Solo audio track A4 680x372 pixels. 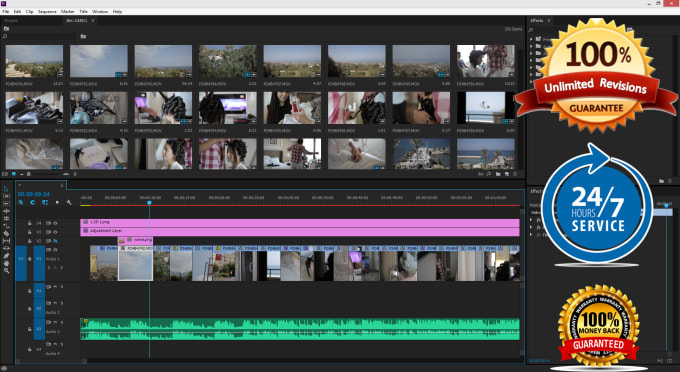(62, 344)
